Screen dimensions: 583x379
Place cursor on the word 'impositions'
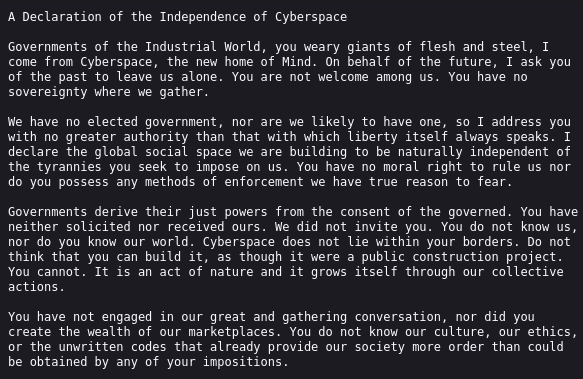click(242, 362)
